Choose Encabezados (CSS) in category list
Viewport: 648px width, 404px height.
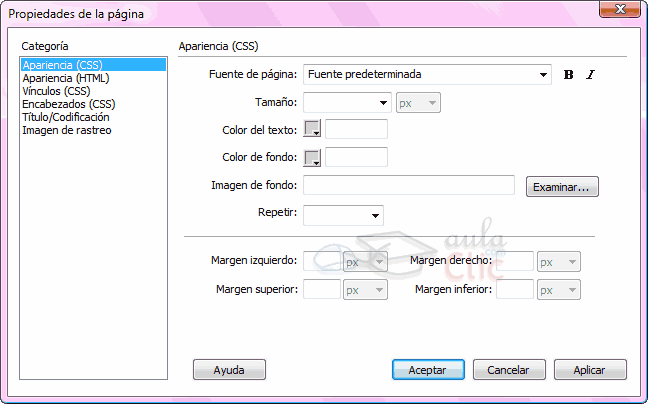[69, 104]
